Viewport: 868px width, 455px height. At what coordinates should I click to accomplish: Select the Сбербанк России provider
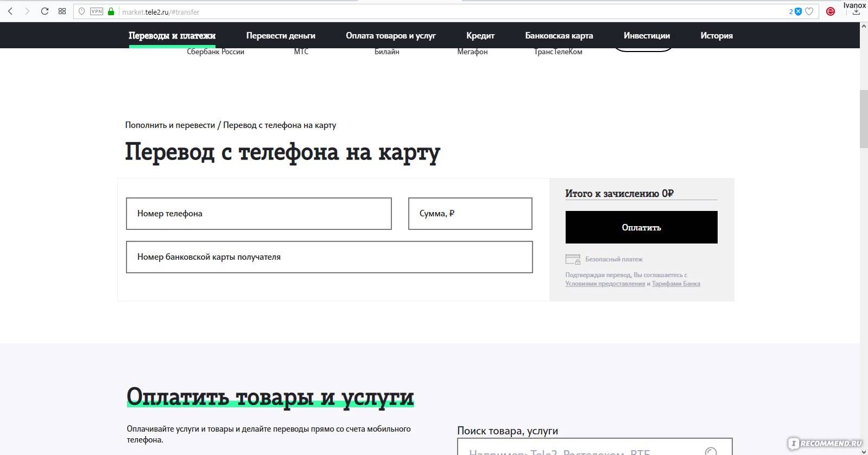[x=216, y=52]
